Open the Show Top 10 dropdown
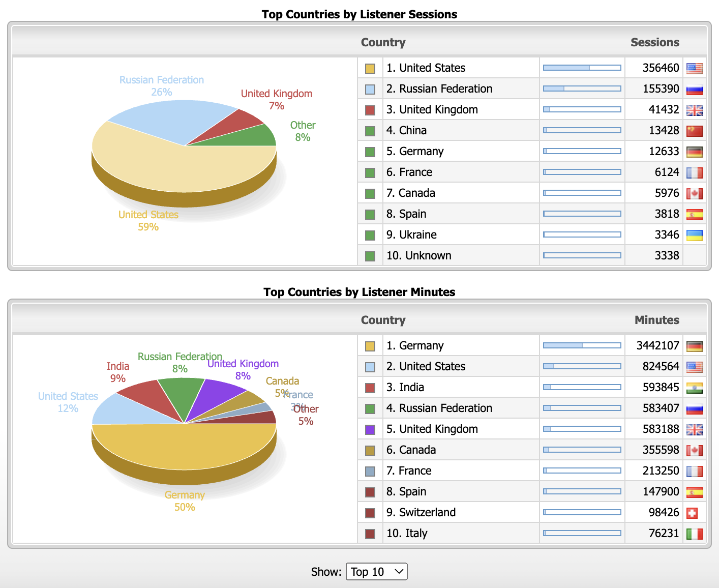719x588 pixels. coord(376,572)
